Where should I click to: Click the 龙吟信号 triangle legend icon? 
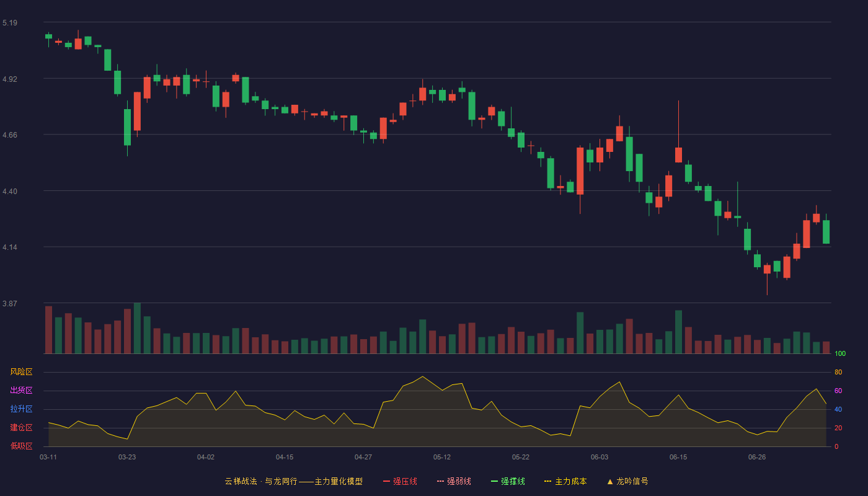(609, 481)
